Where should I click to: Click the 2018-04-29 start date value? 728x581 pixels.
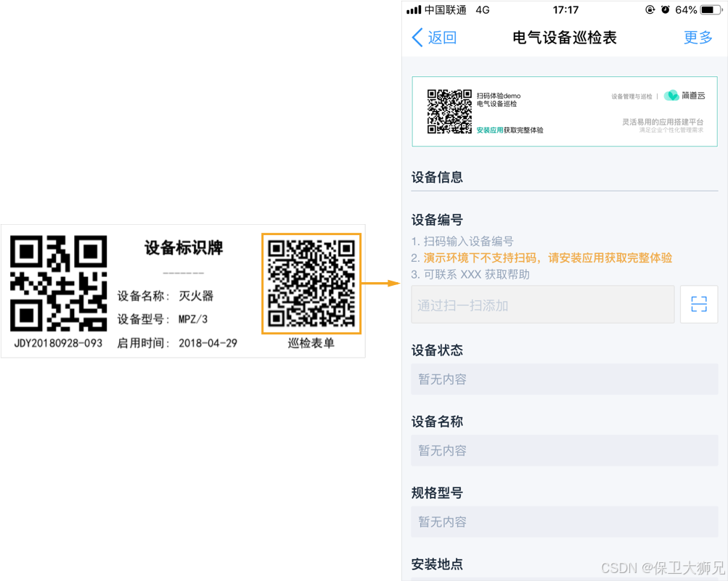(208, 343)
